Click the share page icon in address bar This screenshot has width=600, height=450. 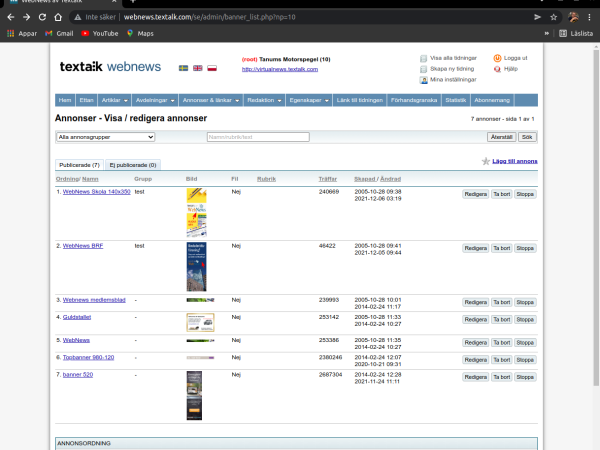coord(537,17)
